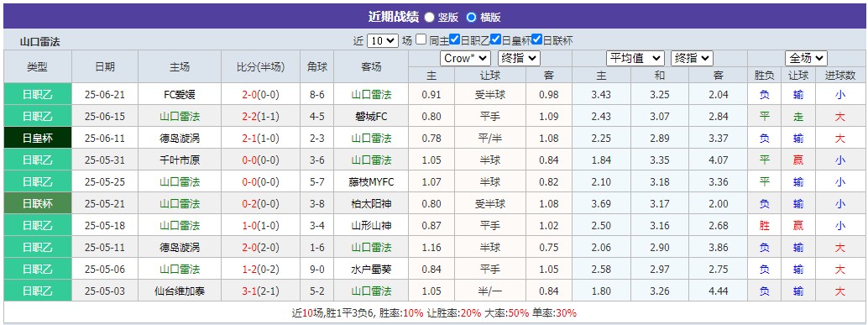Click the 3-1(2-1) score
The width and height of the screenshot is (868, 325).
point(261,291)
